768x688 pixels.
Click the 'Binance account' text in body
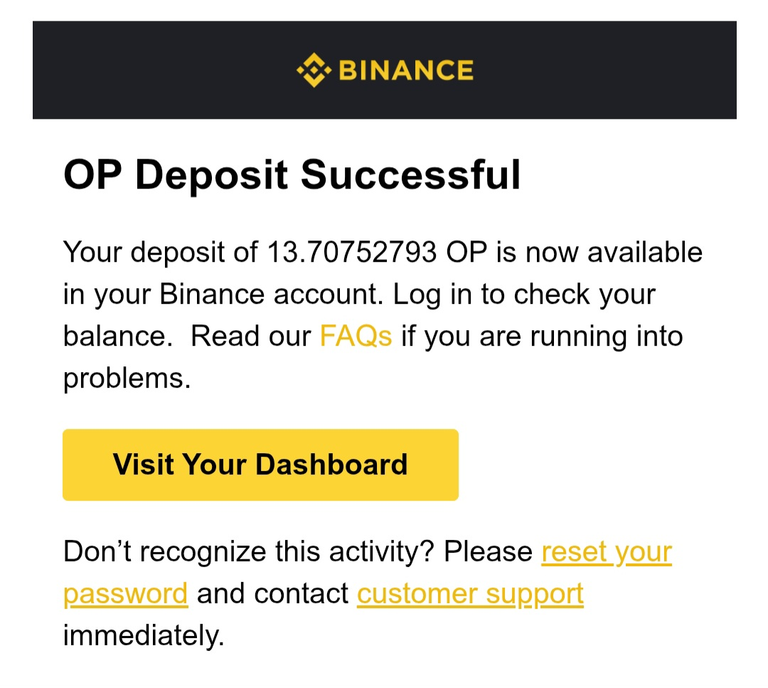pyautogui.click(x=269, y=294)
